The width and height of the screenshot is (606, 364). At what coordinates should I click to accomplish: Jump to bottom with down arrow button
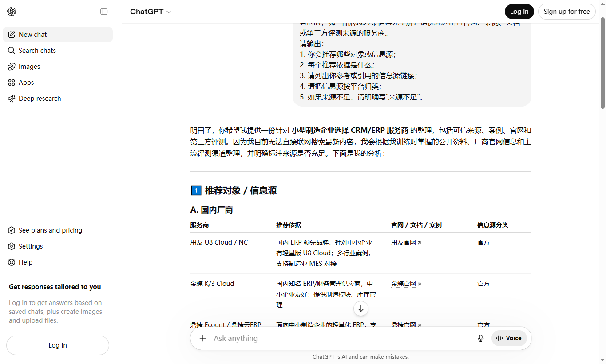click(x=361, y=309)
